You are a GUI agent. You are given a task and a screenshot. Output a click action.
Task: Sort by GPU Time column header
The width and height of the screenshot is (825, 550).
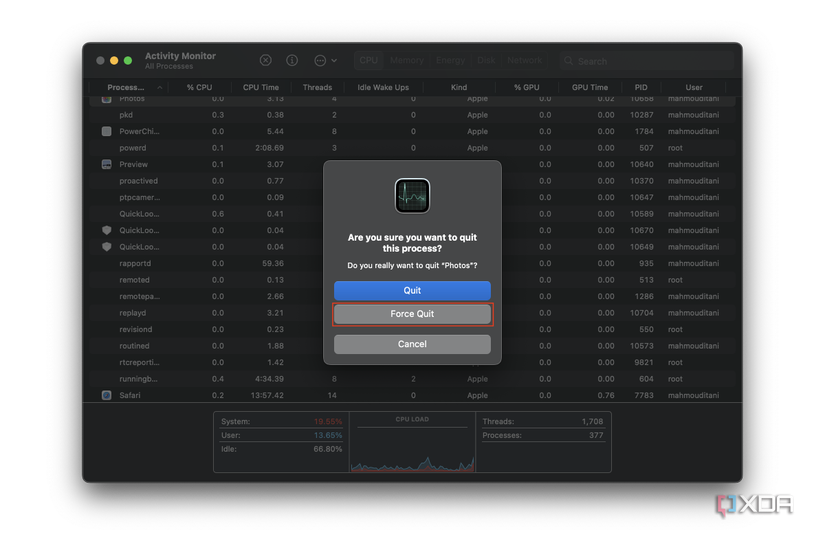pyautogui.click(x=590, y=87)
